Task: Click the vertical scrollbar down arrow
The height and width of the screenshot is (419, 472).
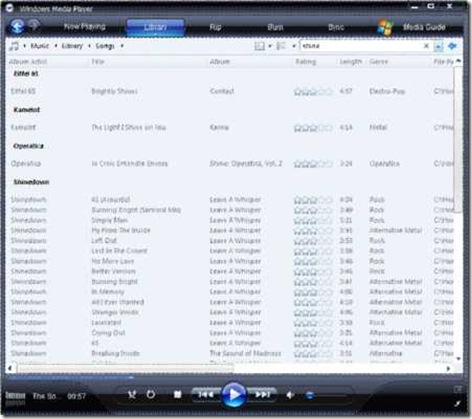Action: [458, 359]
